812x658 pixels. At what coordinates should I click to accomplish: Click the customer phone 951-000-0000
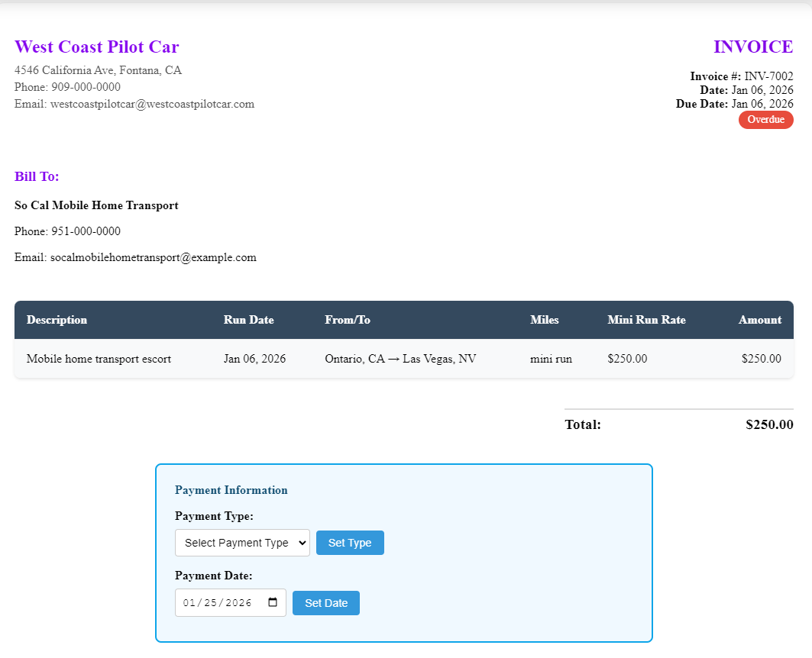(x=86, y=231)
